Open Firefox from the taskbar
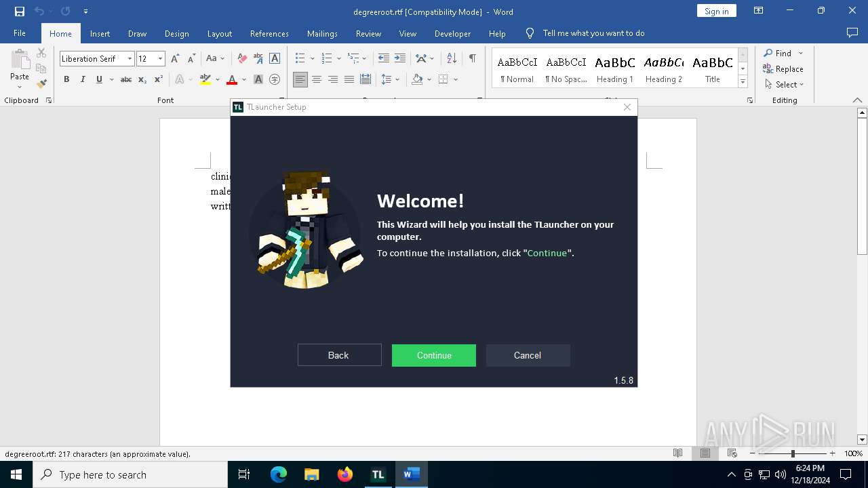 coord(345,474)
